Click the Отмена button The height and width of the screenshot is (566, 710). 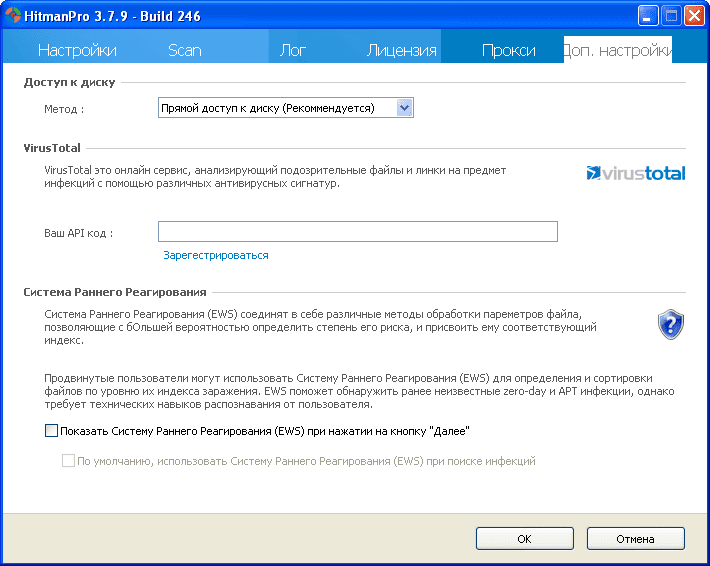[x=636, y=539]
